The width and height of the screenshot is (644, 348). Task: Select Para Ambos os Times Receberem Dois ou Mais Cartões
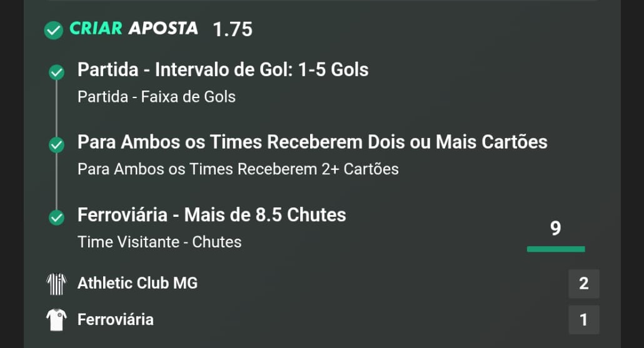coord(313,142)
